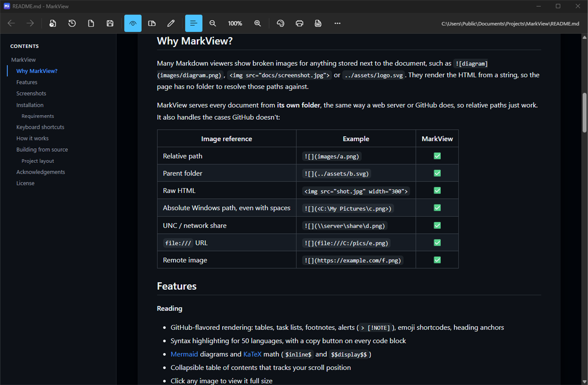Click the open file icon in toolbar
588x385 pixels.
[53, 23]
